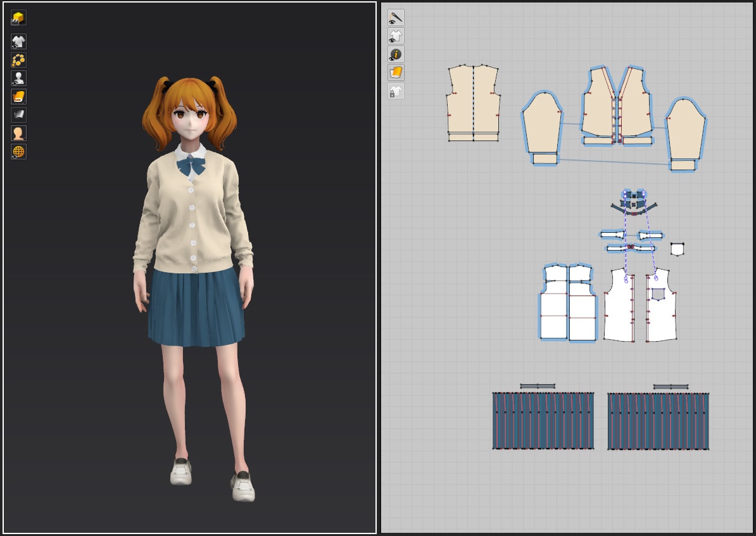Screen dimensions: 756x536
Task: Click the locked shirt pattern icon in 2D window
Action: pyautogui.click(x=396, y=91)
